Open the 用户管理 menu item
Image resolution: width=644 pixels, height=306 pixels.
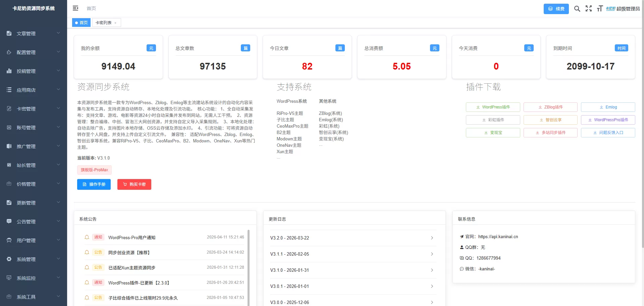(26, 241)
